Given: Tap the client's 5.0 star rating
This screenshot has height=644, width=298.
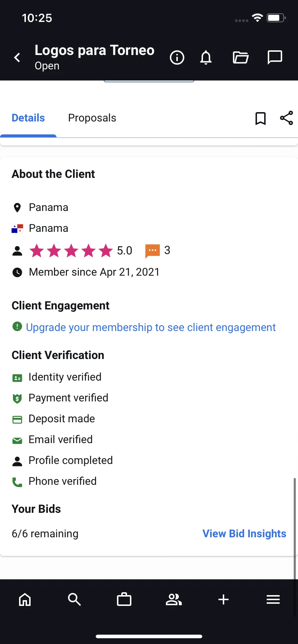Looking at the screenshot, I should click(x=81, y=250).
